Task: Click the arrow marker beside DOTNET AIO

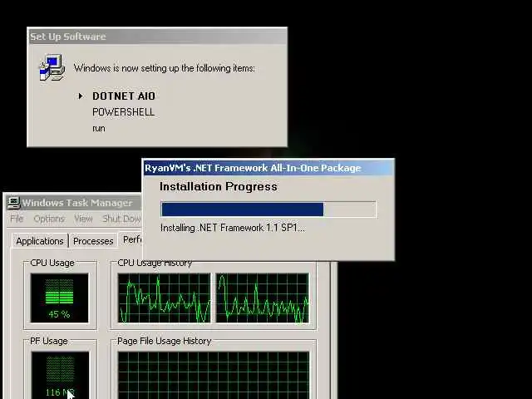Action: tap(81, 96)
